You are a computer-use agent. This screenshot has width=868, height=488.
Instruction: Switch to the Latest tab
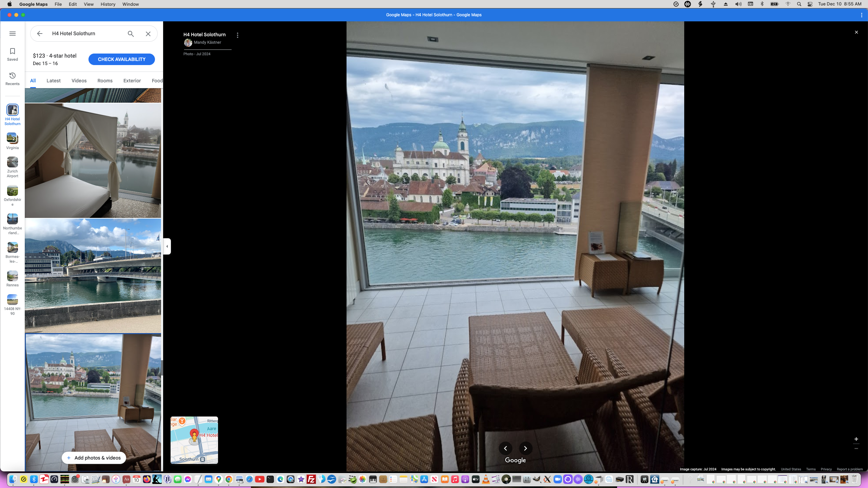[x=54, y=81]
